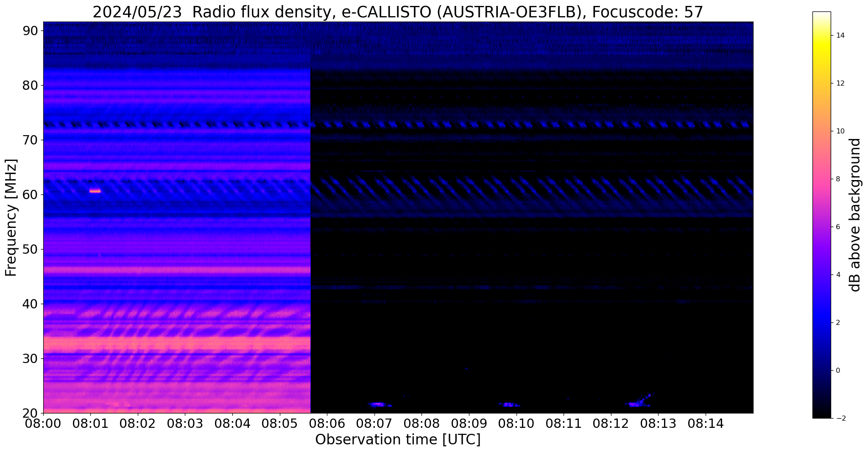Click the 60 MHz frequency tick label
This screenshot has height=452, width=868.
[x=30, y=195]
